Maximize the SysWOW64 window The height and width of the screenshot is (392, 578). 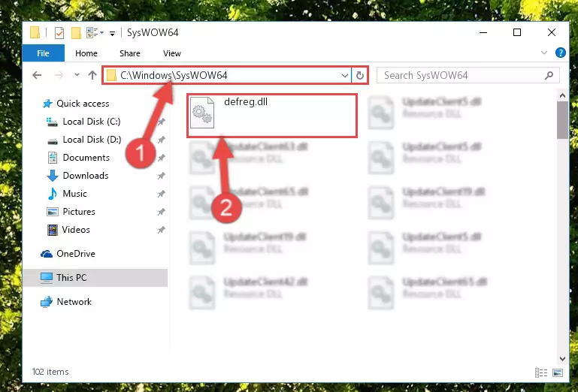[x=517, y=33]
